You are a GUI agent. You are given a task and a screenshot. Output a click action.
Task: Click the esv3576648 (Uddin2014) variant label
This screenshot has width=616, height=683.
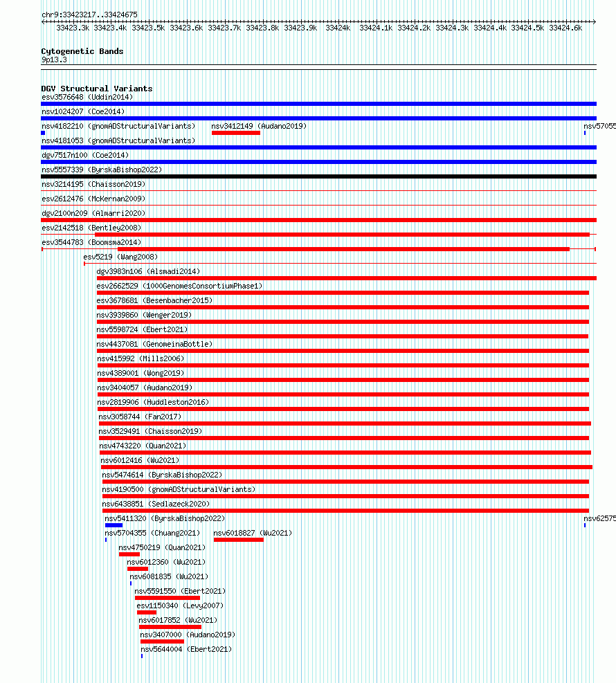pos(87,97)
